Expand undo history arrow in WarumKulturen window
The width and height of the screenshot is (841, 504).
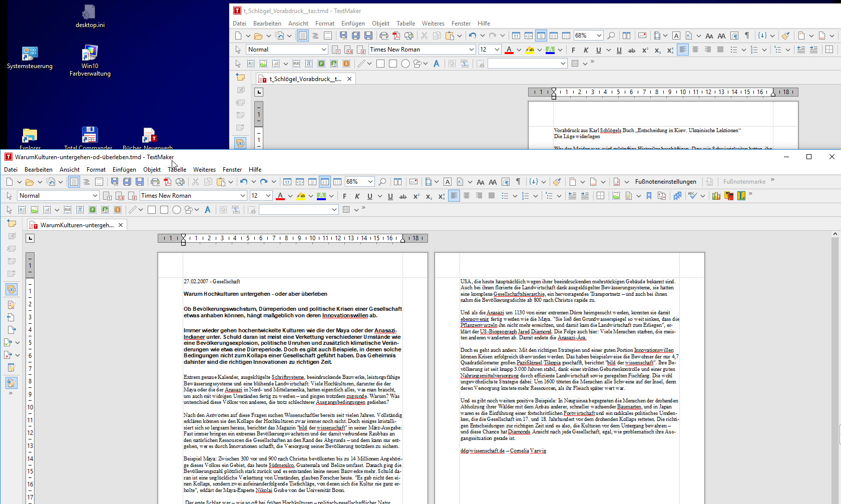pos(254,182)
